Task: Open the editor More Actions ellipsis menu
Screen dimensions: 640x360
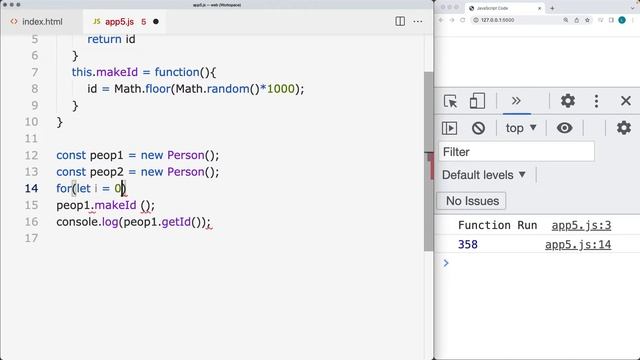Action: pos(418,22)
